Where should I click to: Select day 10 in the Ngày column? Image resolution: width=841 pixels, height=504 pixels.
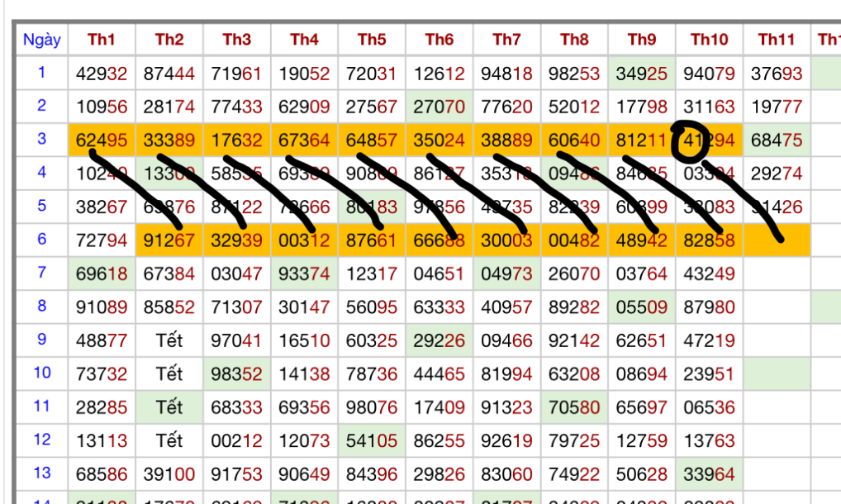point(41,373)
